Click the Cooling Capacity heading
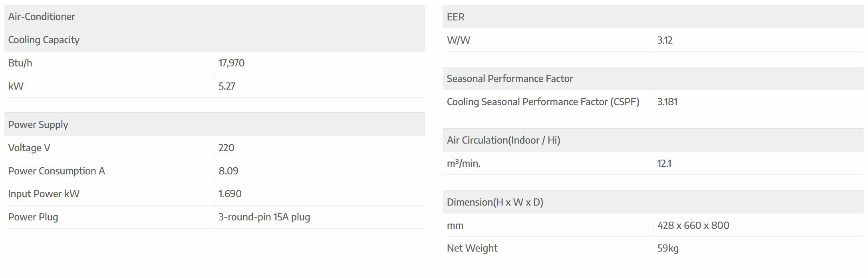868x278 pixels. tap(44, 40)
